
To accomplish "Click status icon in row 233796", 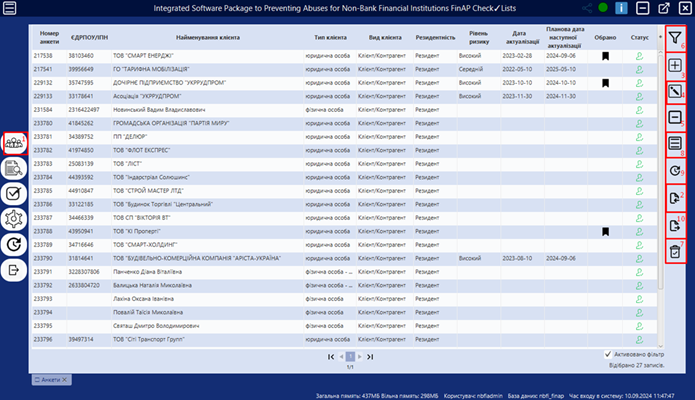I will tap(639, 340).
